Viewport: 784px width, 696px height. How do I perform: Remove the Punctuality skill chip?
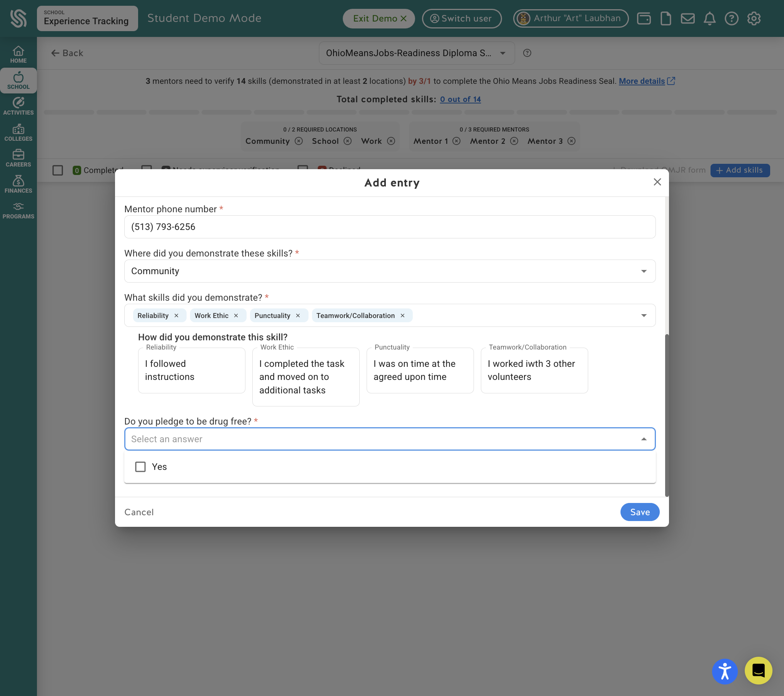pos(298,316)
